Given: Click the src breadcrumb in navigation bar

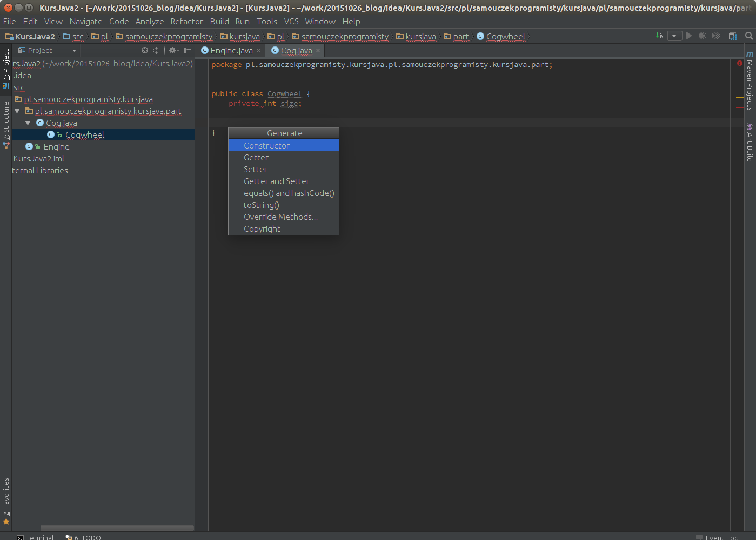Looking at the screenshot, I should (x=73, y=36).
